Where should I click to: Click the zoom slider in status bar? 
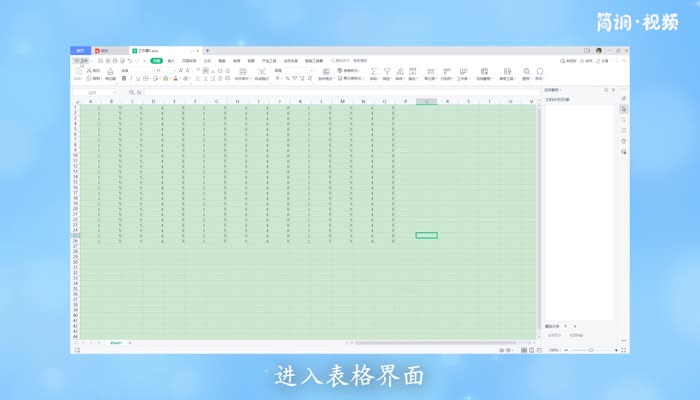[590, 350]
